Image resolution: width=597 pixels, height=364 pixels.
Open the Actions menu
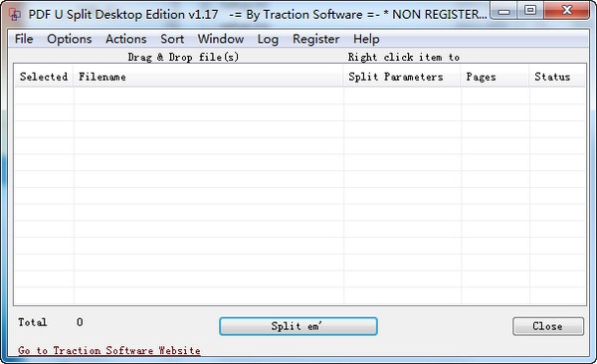(x=126, y=39)
